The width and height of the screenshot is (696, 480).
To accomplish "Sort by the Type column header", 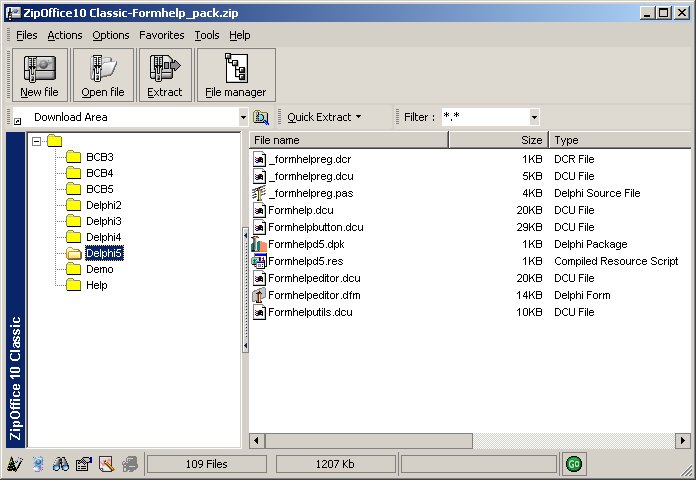I will [620, 140].
